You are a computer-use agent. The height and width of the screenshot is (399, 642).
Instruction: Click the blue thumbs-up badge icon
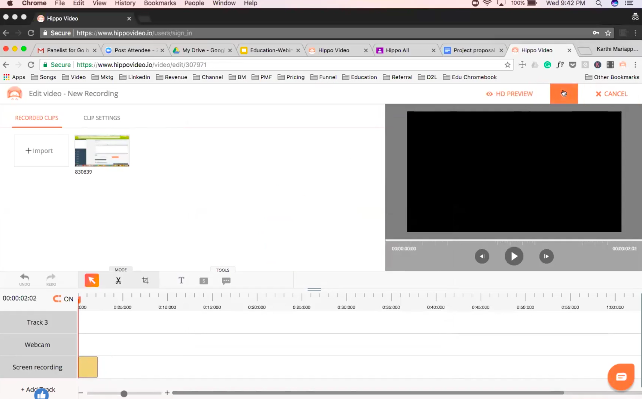[x=41, y=394]
